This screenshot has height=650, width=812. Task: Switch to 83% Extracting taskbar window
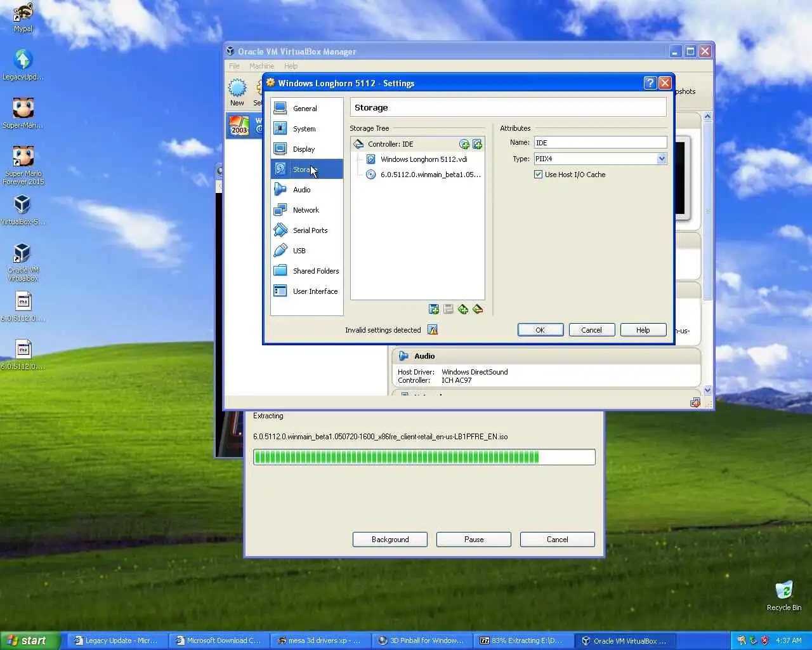tap(523, 640)
